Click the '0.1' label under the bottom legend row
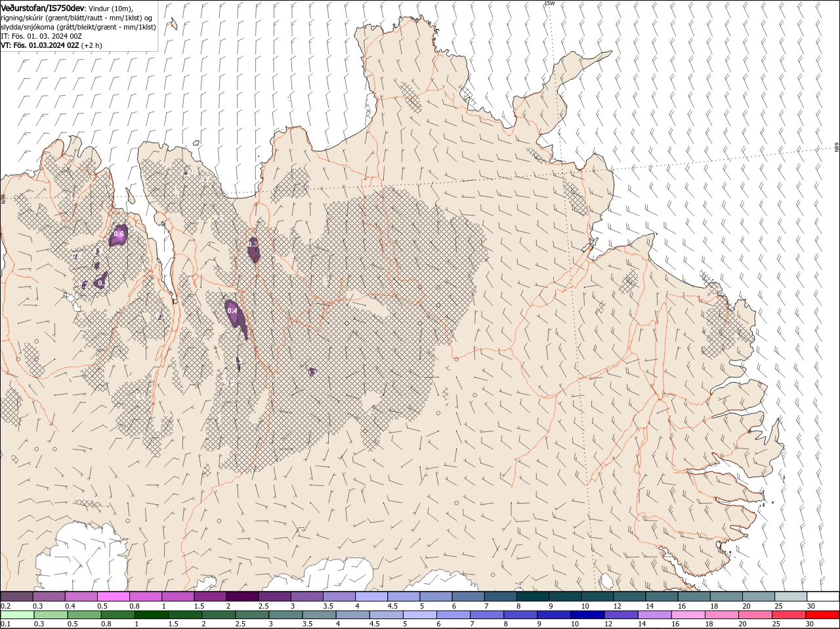The image size is (840, 629). click(x=5, y=624)
